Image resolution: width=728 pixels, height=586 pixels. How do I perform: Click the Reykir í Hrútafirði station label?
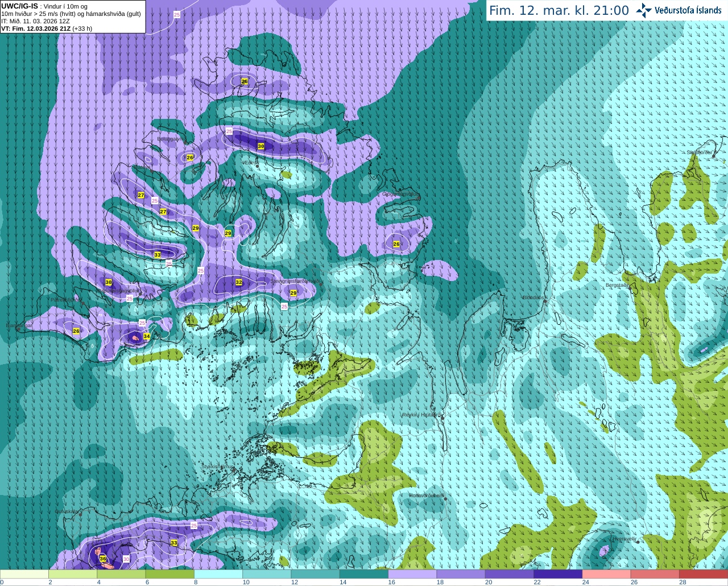(x=421, y=415)
